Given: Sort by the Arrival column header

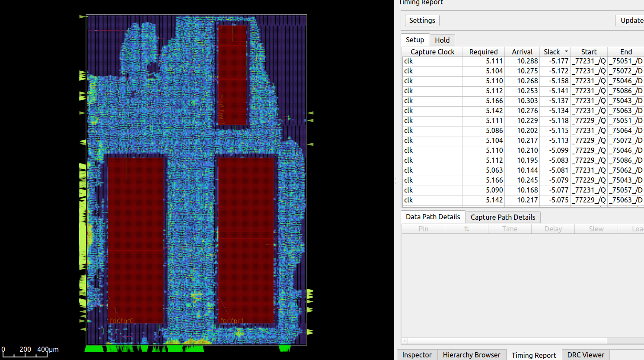Looking at the screenshot, I should coord(522,52).
